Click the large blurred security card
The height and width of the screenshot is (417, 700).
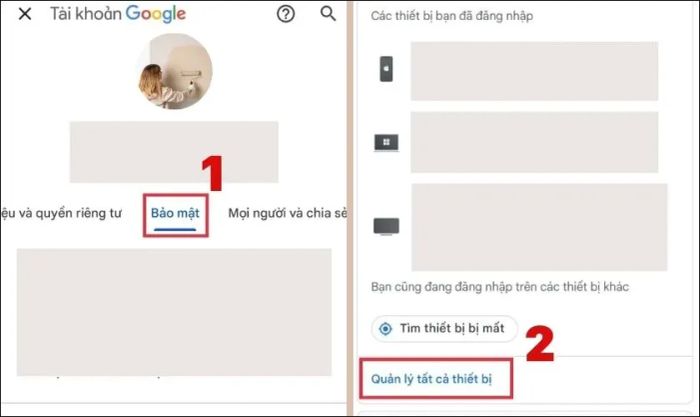pyautogui.click(x=174, y=312)
